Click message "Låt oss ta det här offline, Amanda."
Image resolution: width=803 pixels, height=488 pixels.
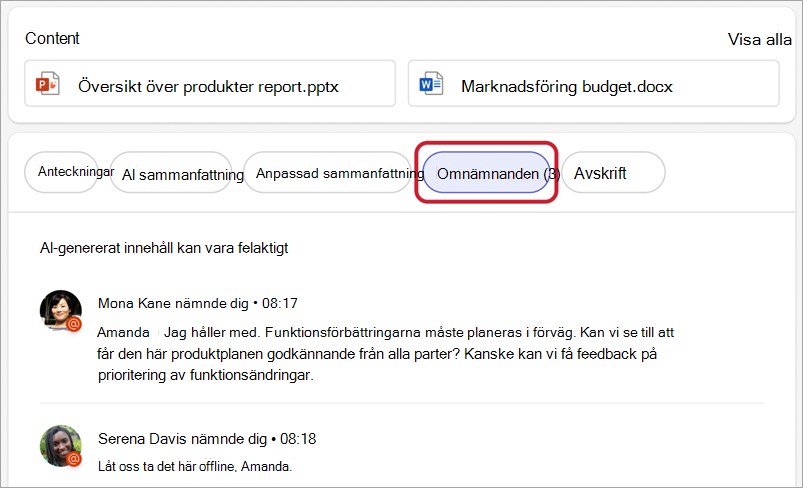tap(195, 466)
